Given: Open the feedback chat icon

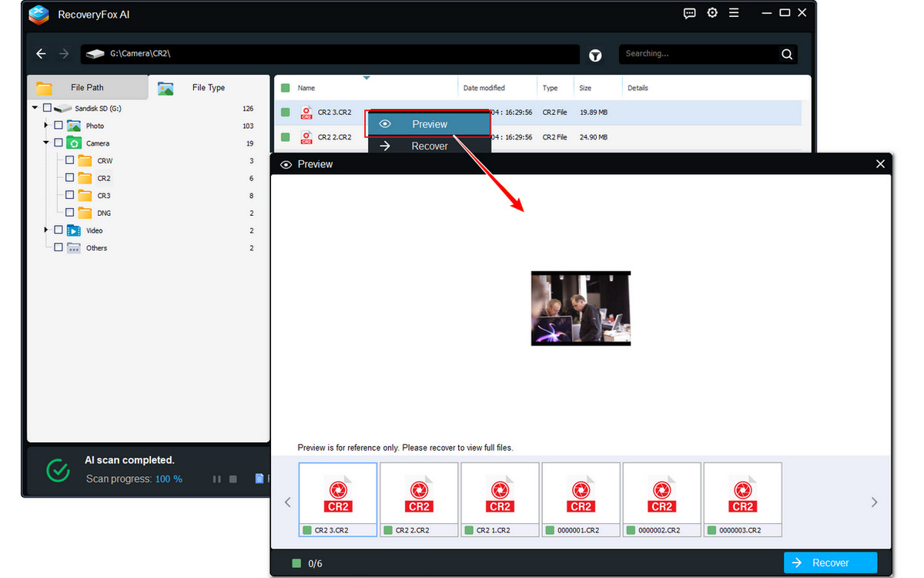Looking at the screenshot, I should (690, 13).
